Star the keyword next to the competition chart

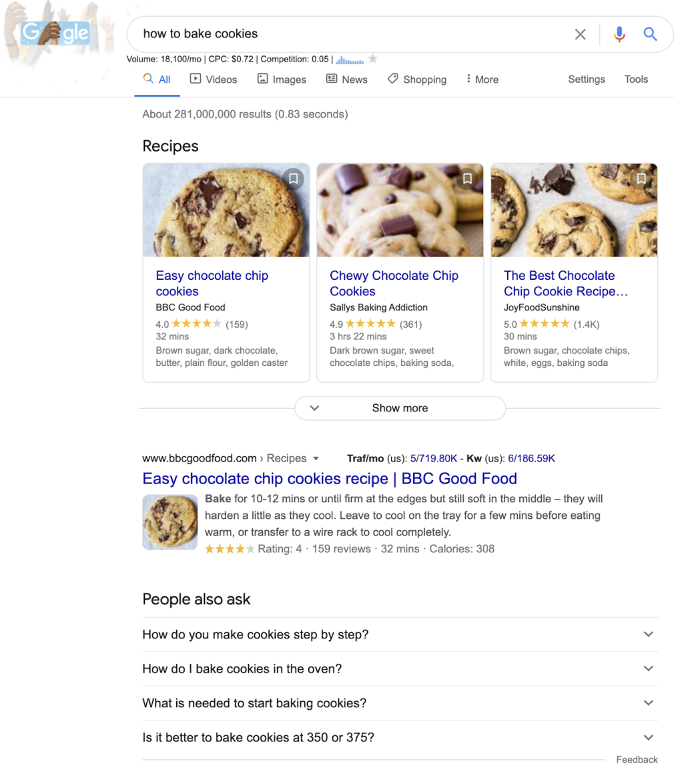pyautogui.click(x=373, y=59)
